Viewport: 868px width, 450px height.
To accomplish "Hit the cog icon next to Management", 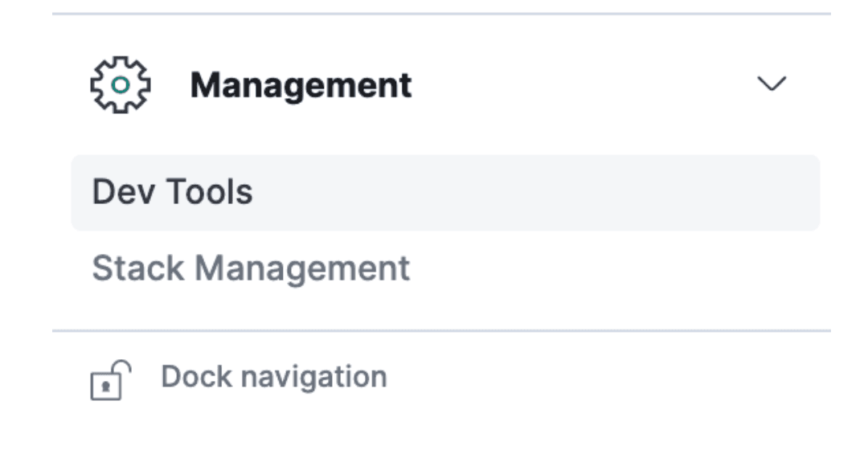I will (120, 84).
